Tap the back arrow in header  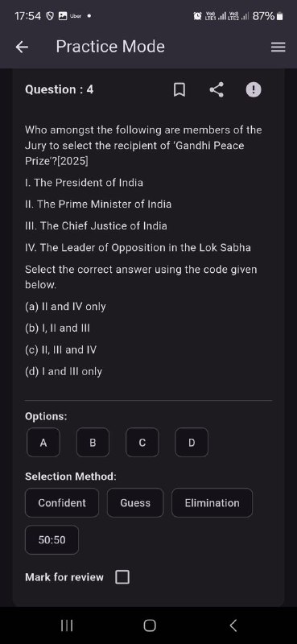pos(22,47)
